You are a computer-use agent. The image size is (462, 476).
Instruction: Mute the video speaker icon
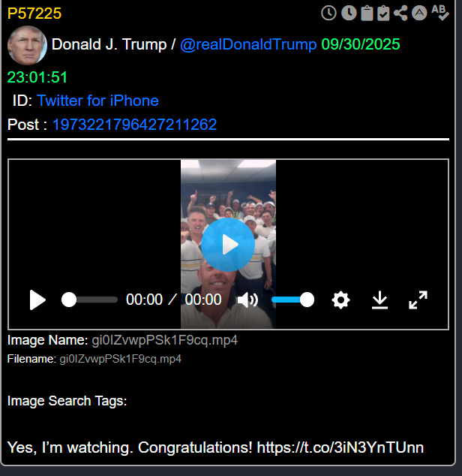point(247,300)
